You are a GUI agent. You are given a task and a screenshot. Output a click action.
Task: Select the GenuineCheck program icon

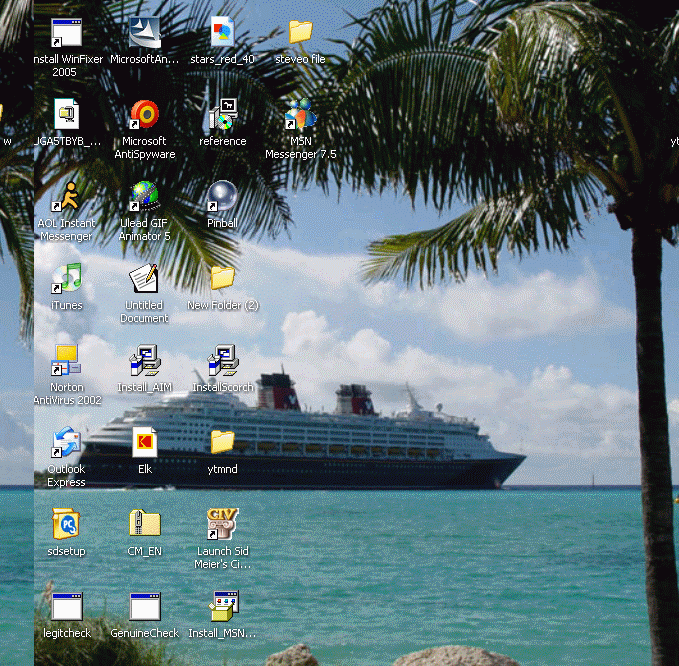click(145, 606)
